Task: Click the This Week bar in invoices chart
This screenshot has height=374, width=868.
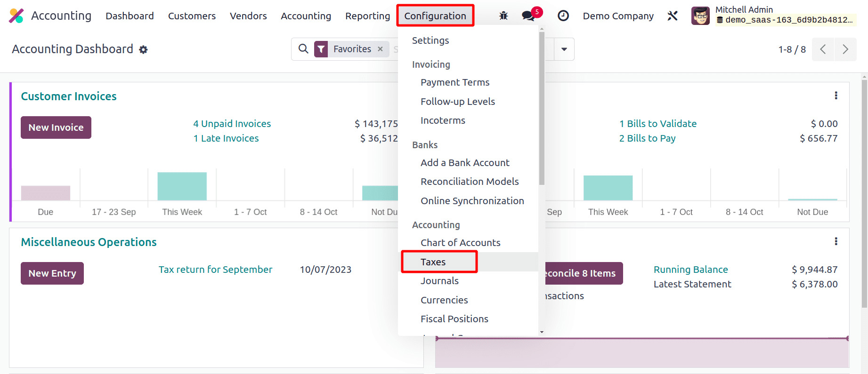Action: tap(182, 186)
